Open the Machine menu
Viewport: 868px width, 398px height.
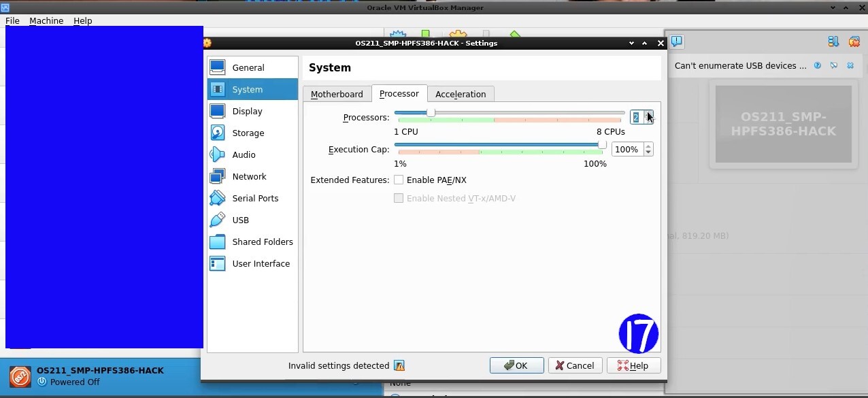(x=46, y=21)
